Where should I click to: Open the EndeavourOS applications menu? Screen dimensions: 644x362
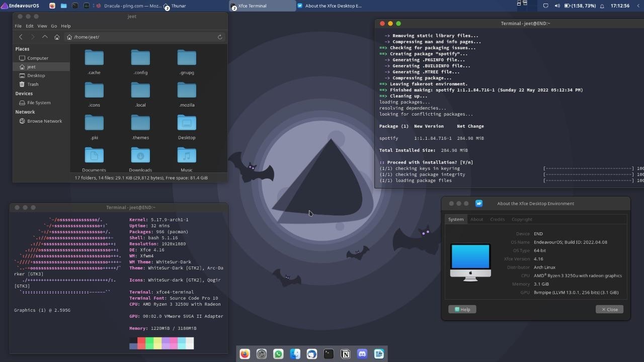click(21, 6)
